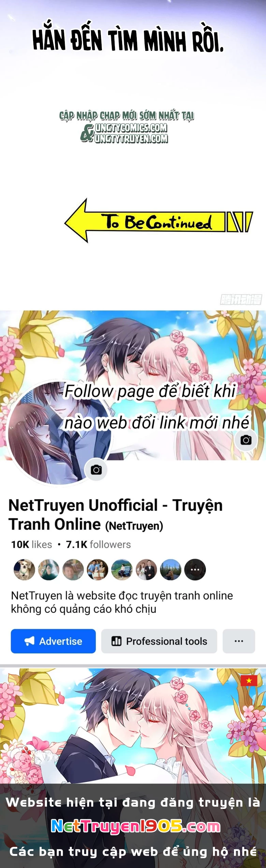
Task: Click the NetTruyen1905.com link text
Action: [136, 826]
